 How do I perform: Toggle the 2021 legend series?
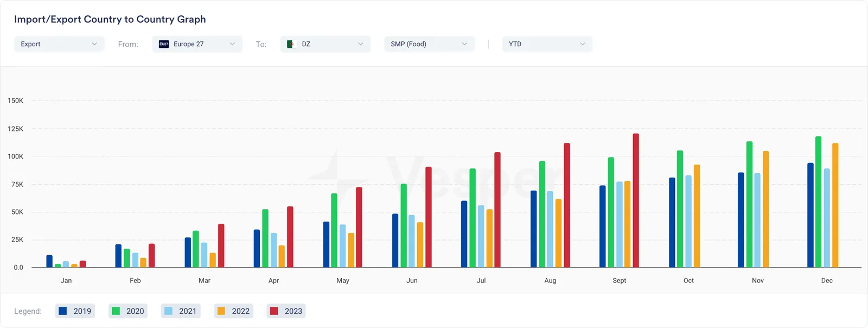coord(181,311)
